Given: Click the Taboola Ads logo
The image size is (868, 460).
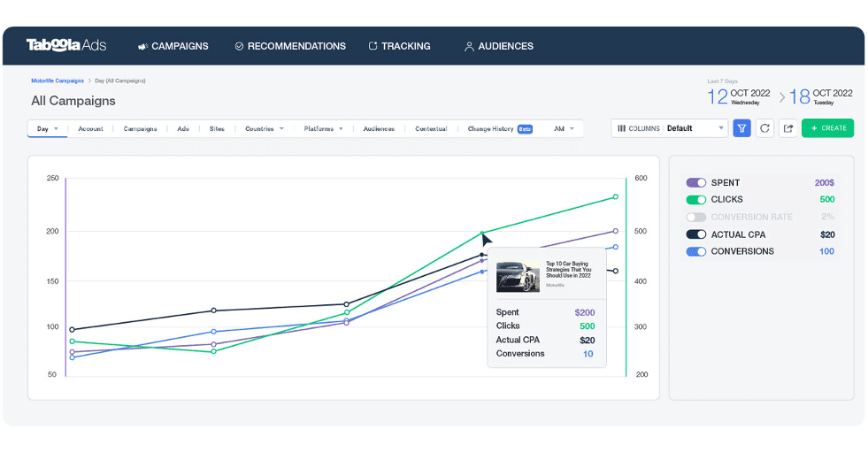Looking at the screenshot, I should coord(66,45).
